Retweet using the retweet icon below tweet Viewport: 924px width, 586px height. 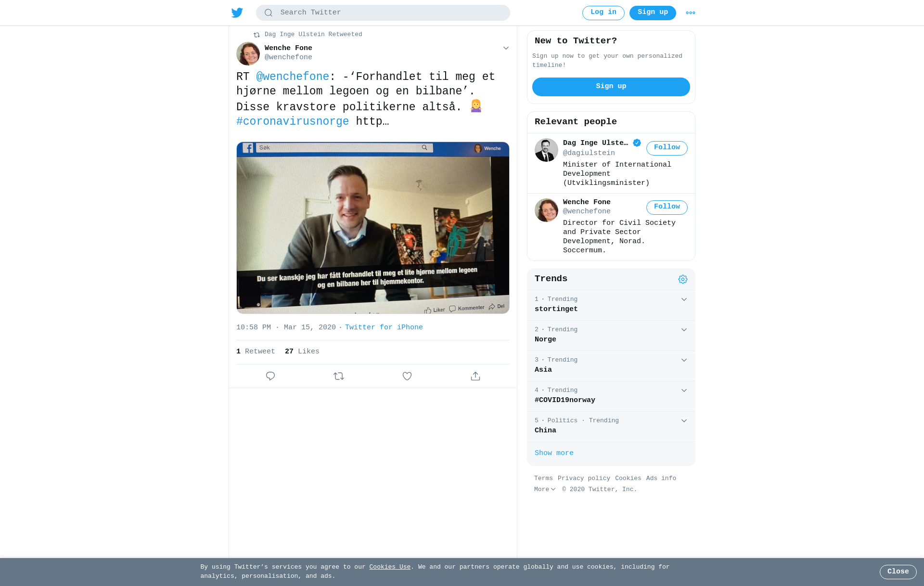339,376
